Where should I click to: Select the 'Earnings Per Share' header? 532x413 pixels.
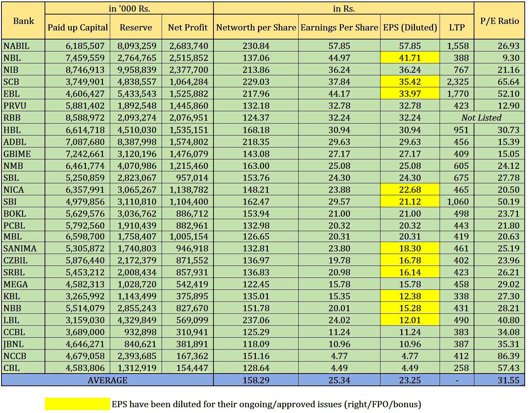[339, 27]
